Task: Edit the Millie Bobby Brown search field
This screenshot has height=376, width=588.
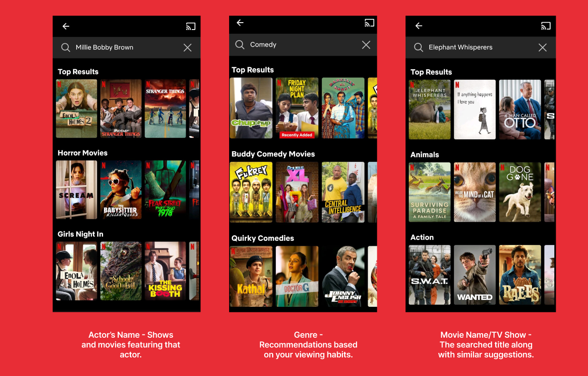Action: click(x=127, y=48)
